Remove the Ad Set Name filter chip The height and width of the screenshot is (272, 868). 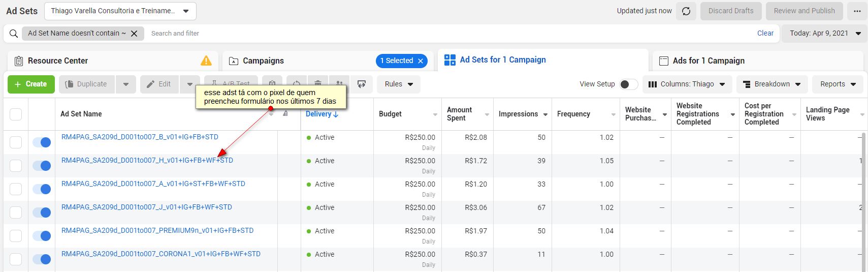[134, 34]
